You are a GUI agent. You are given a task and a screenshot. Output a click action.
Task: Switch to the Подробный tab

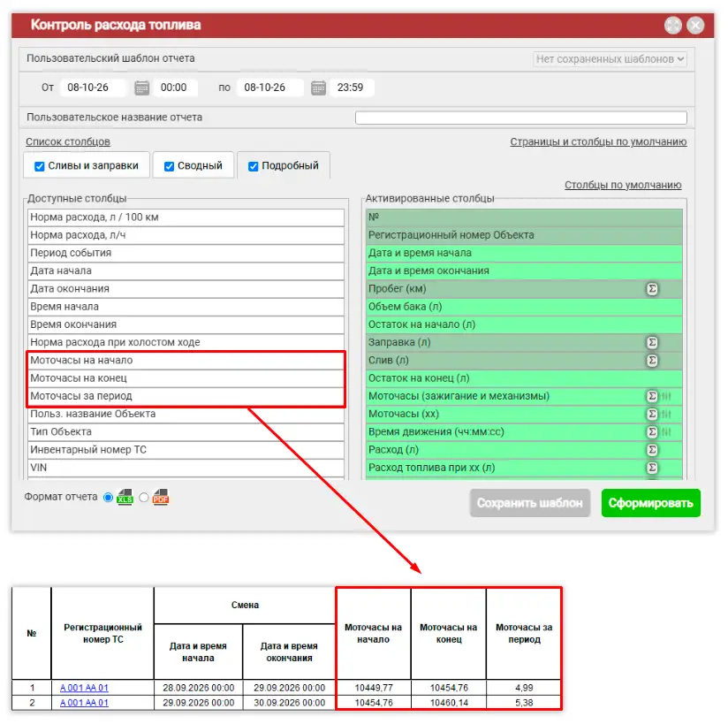pyautogui.click(x=284, y=165)
